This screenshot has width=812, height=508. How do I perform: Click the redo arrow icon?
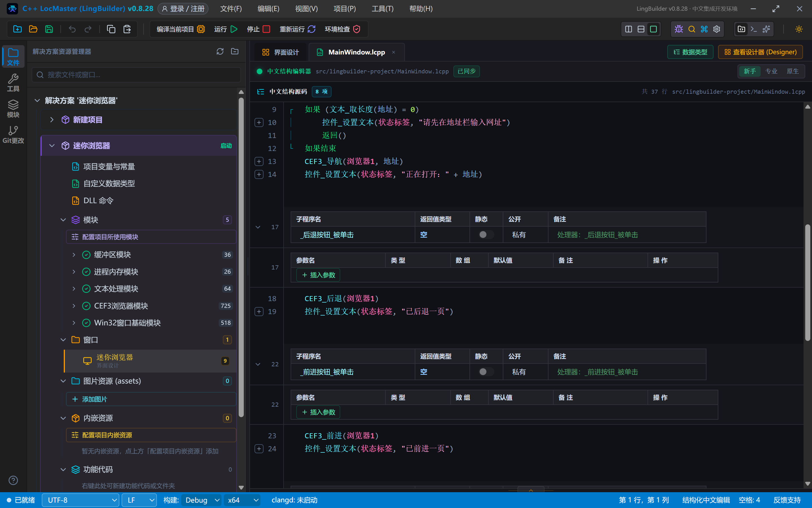point(88,29)
